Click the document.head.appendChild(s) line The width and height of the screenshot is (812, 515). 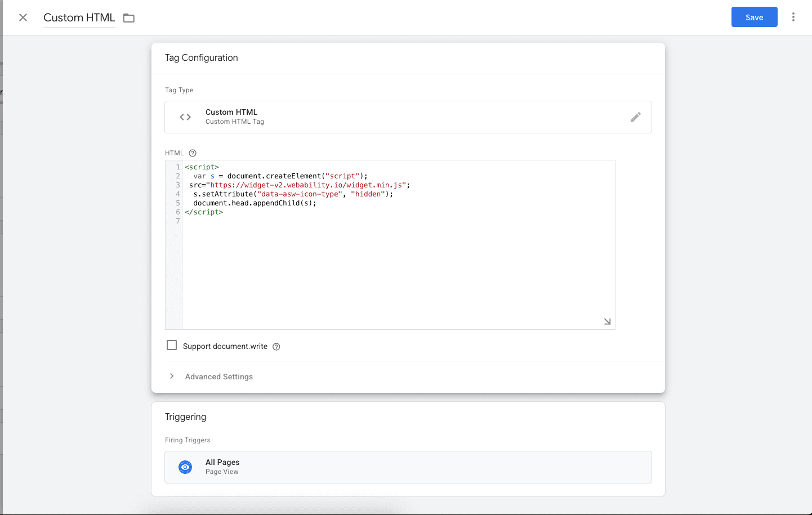pos(255,203)
